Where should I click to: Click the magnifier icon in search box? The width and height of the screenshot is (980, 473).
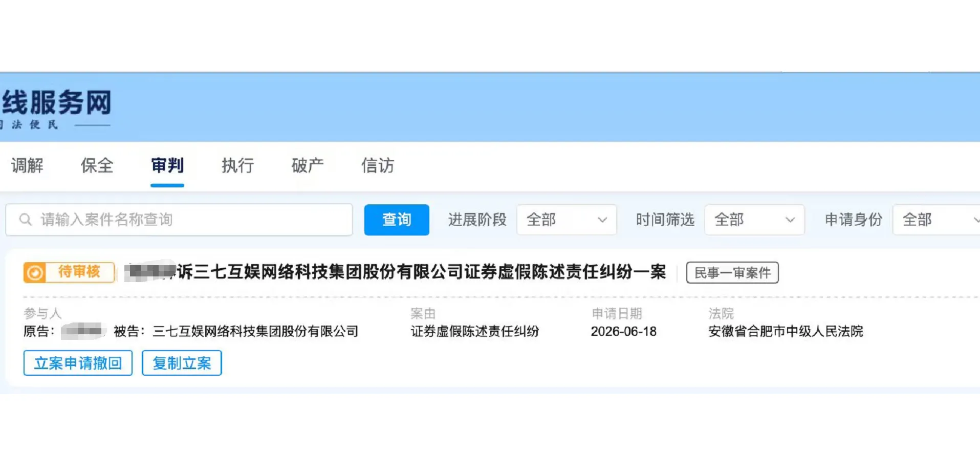click(25, 220)
